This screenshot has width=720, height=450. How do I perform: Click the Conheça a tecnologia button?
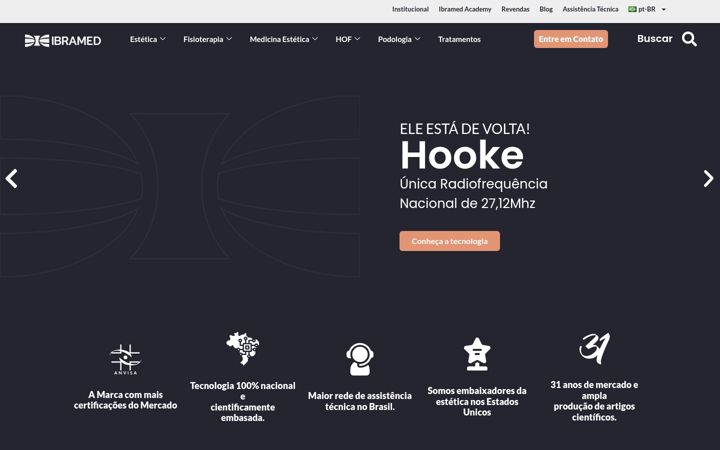(x=450, y=241)
